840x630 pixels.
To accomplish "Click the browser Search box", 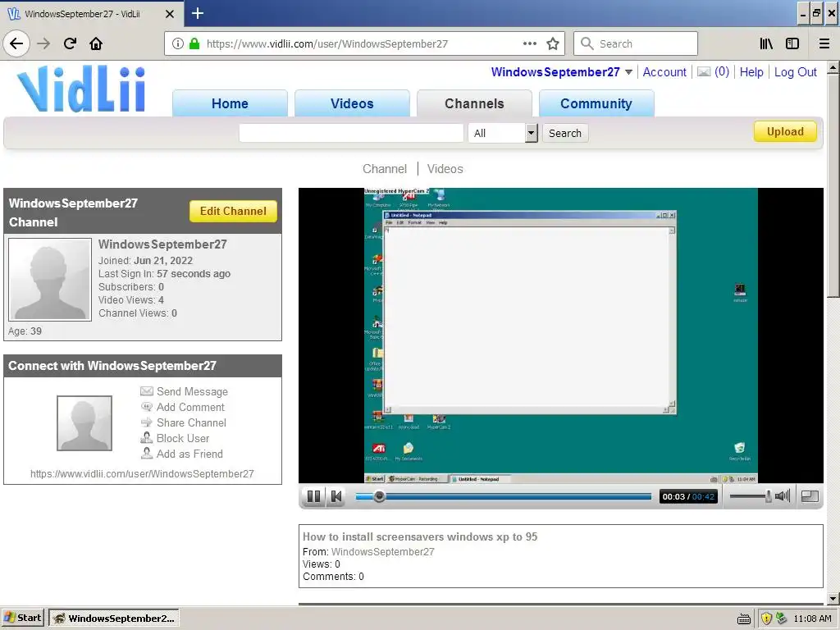I will pyautogui.click(x=636, y=43).
